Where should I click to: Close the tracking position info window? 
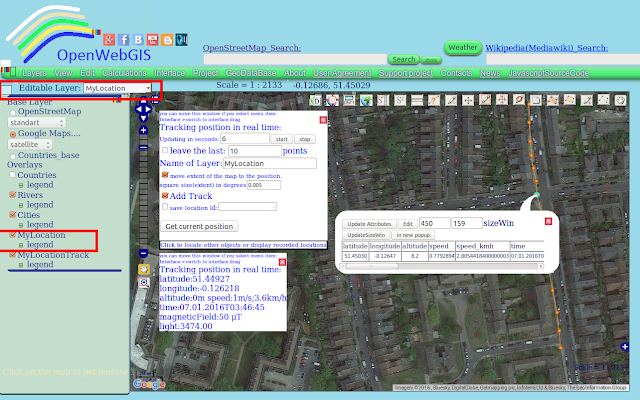[282, 262]
